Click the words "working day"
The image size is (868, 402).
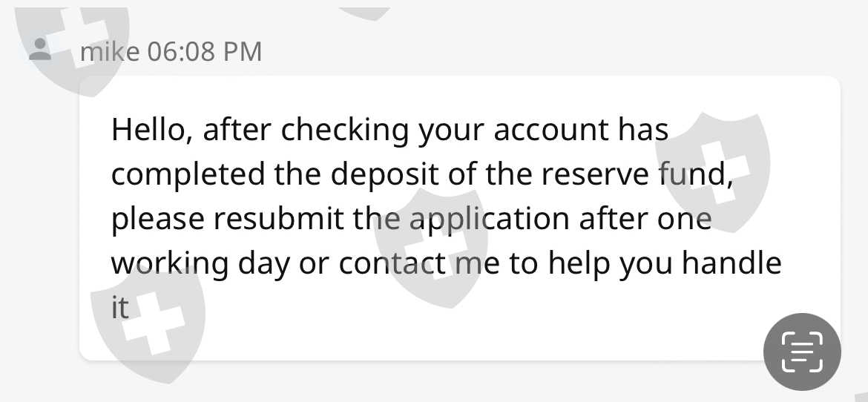[200, 263]
